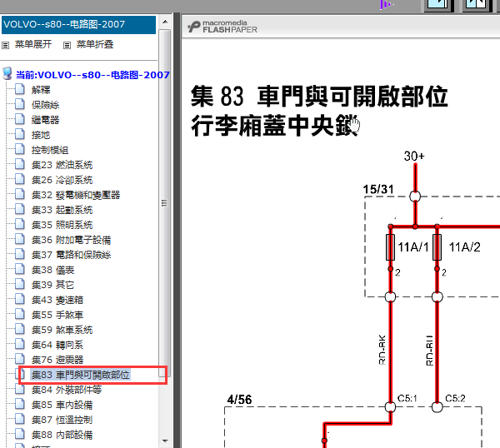Click the 11A/2 fuse symbol in diagram

click(437, 247)
